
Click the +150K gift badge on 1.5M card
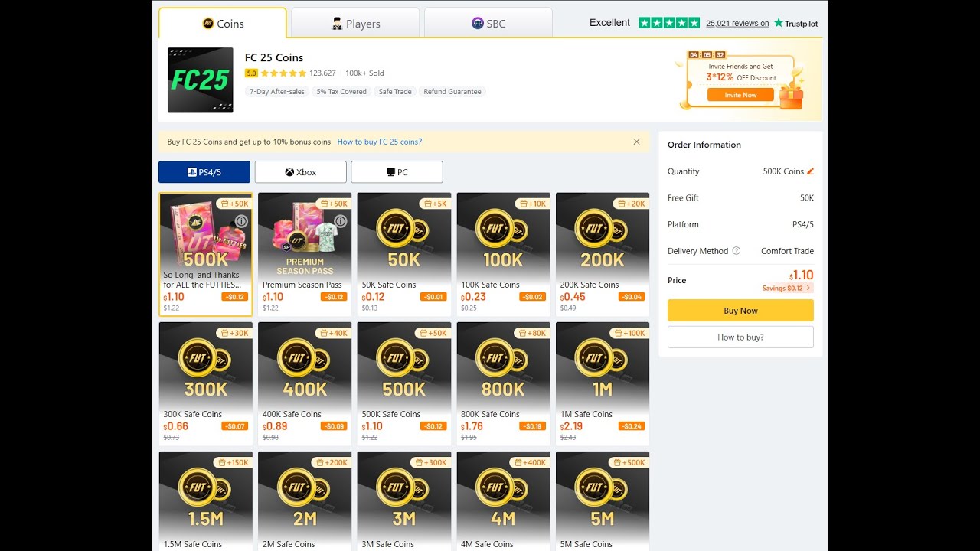[x=232, y=462]
